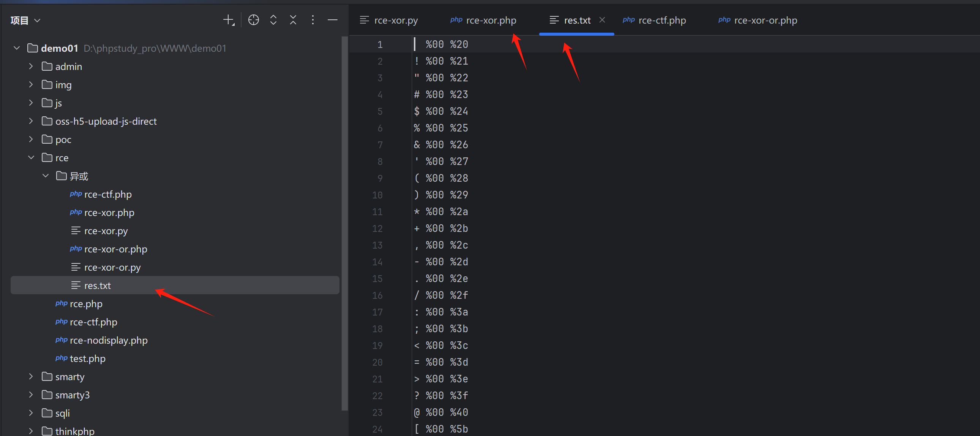Click line number 12 in the gutter
980x436 pixels.
point(377,228)
